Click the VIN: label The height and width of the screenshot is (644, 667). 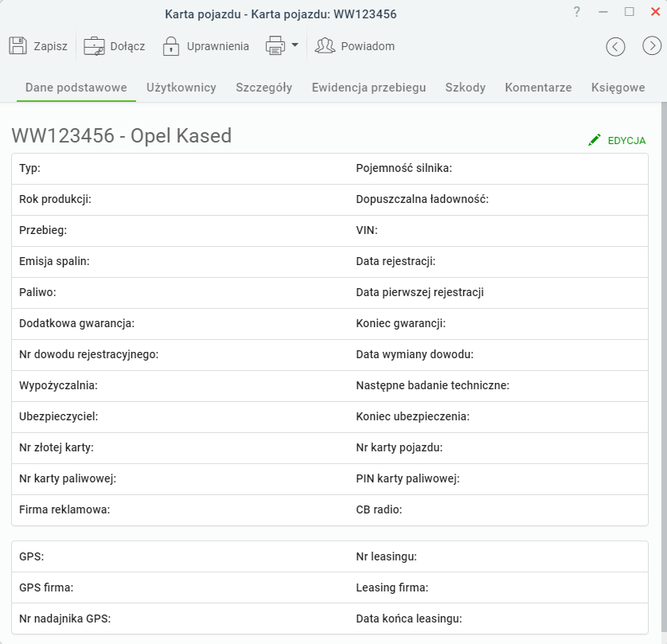(x=367, y=230)
